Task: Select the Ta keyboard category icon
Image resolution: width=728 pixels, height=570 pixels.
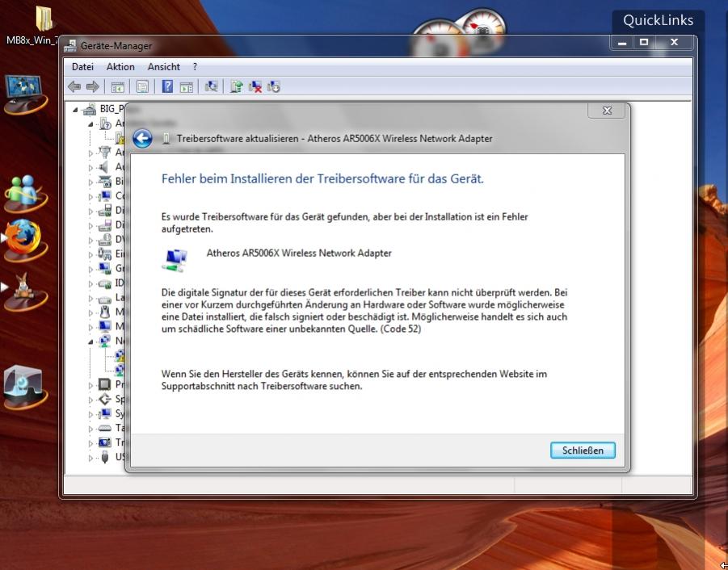Action: pyautogui.click(x=105, y=428)
